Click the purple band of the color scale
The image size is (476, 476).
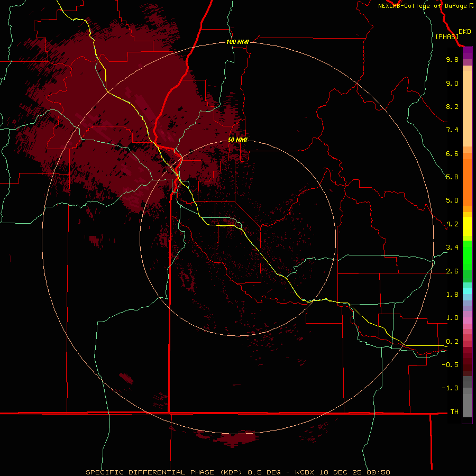[467, 53]
